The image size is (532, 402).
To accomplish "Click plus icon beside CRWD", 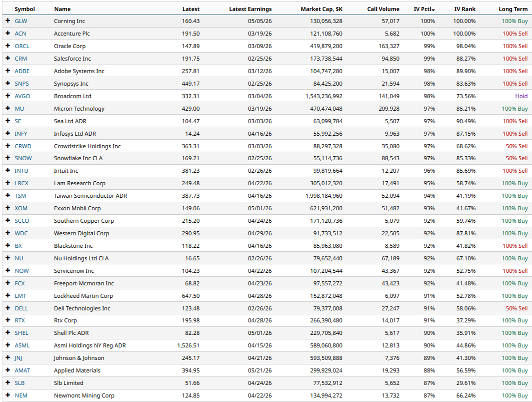I will click(x=8, y=146).
